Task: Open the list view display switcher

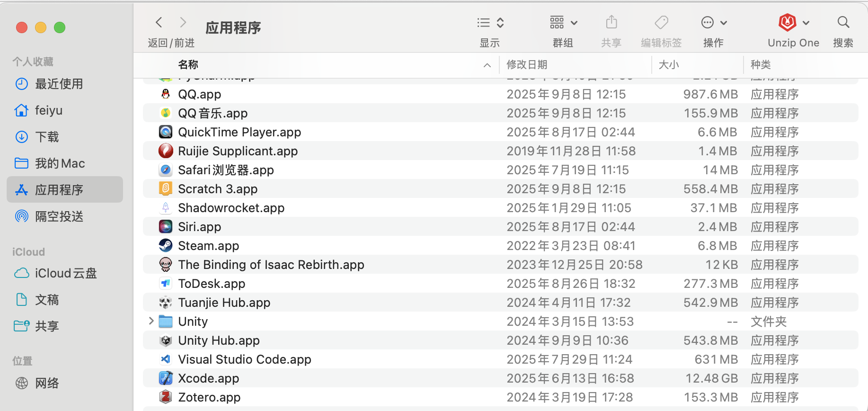Action: tap(490, 22)
